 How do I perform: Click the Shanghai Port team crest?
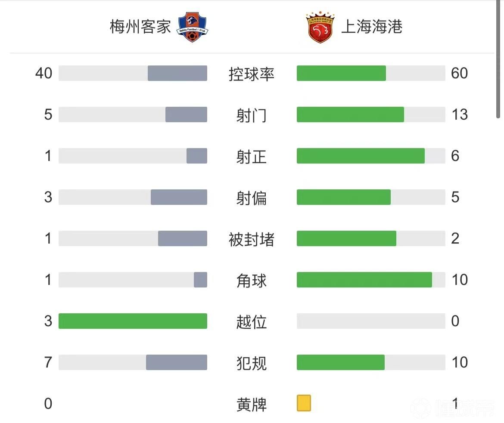pos(320,27)
